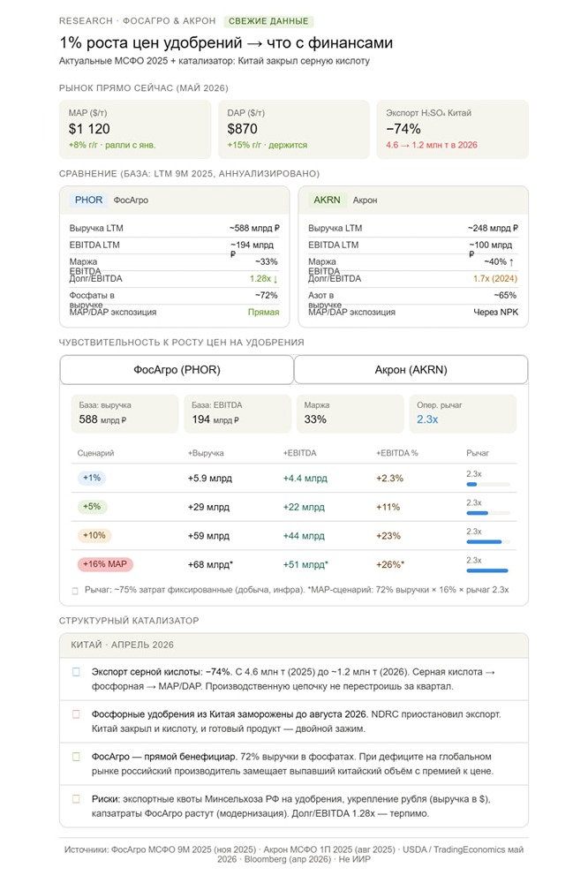
Task: Click the +51 млрд* EBITDA cell
Action: coord(305,565)
